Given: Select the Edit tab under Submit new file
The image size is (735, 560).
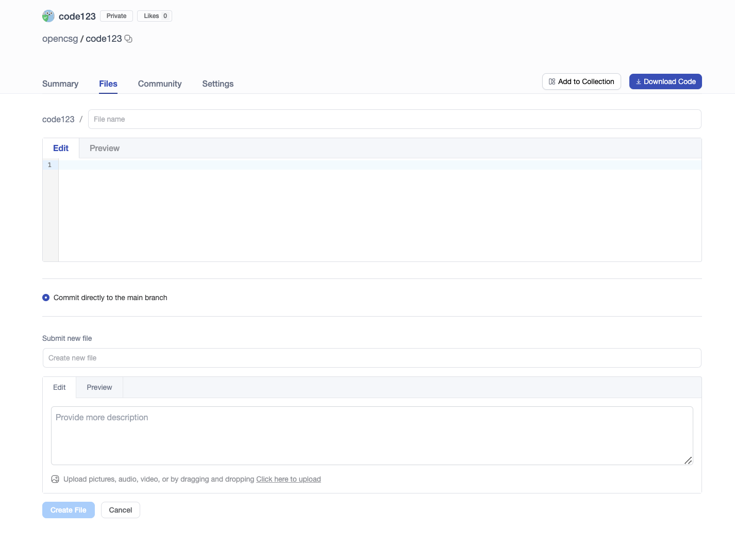Looking at the screenshot, I should 59,387.
